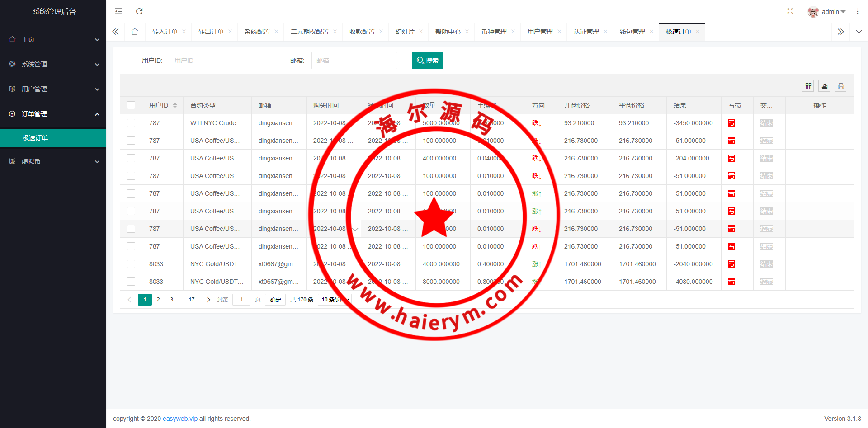Click the sidebar collapse menu icon
The width and height of the screenshot is (868, 428).
tap(118, 11)
